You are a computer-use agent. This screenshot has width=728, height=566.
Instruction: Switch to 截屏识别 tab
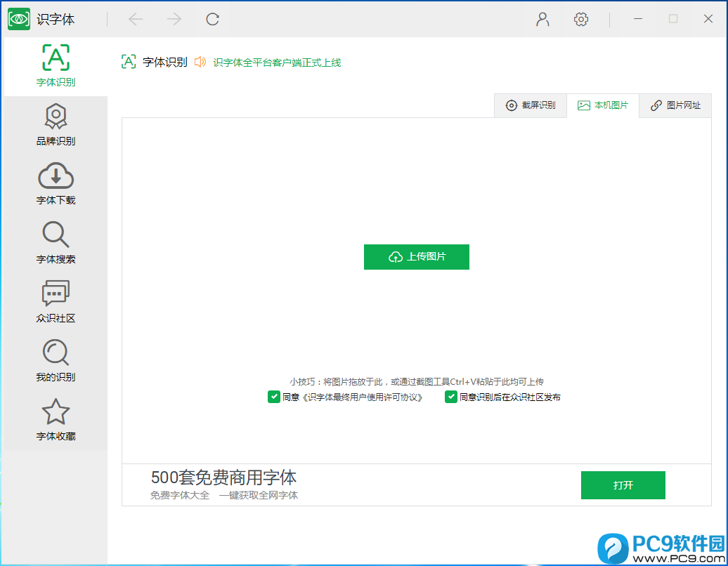coord(531,105)
